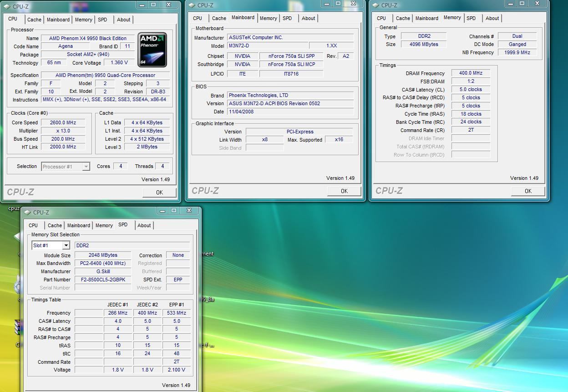Image resolution: width=568 pixels, height=392 pixels.
Task: Click the CPU-Z title icon in Mainboard window
Action: pos(193,5)
